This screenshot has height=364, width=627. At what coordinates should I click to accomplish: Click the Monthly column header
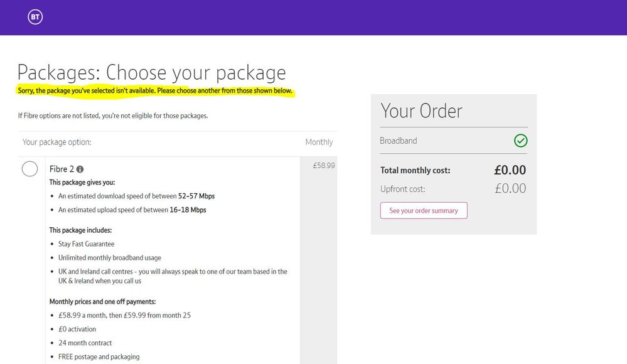(x=319, y=142)
